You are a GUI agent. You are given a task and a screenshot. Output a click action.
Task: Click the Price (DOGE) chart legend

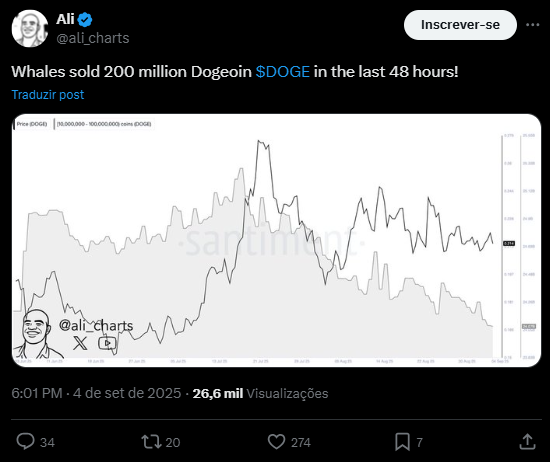coord(32,124)
